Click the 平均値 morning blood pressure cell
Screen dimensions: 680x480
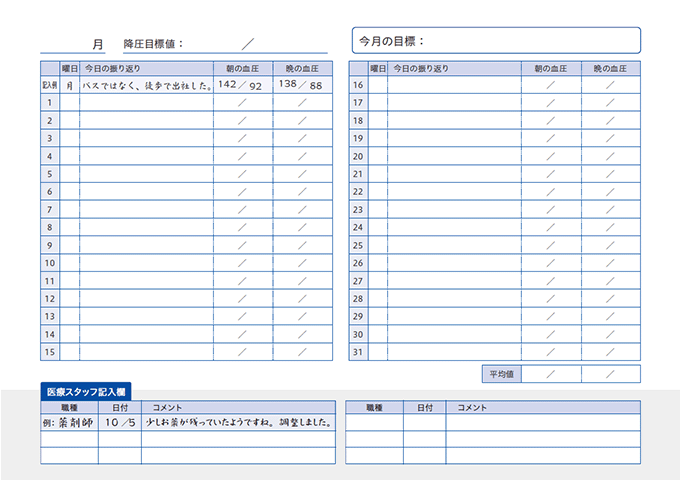point(551,374)
